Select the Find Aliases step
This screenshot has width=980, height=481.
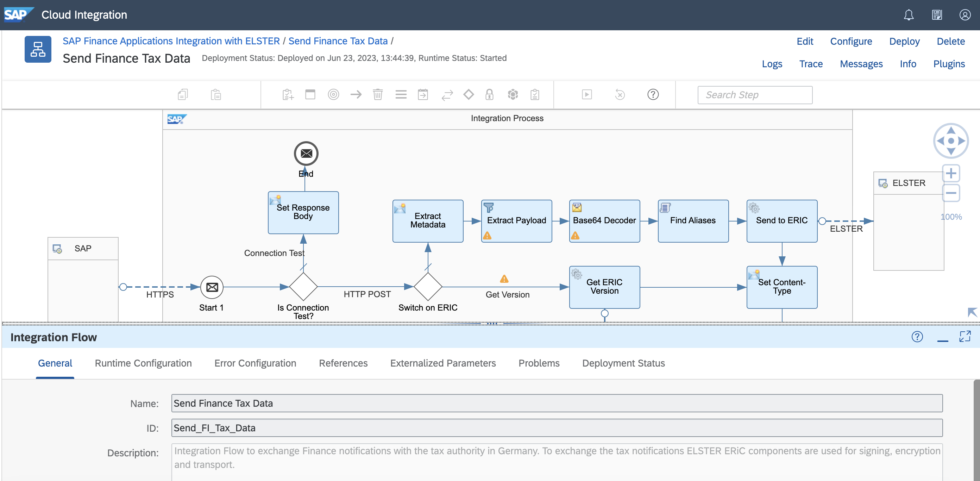coord(693,221)
